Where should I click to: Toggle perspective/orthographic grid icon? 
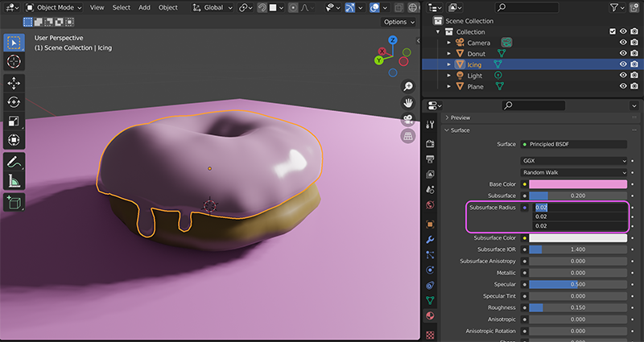pos(408,136)
